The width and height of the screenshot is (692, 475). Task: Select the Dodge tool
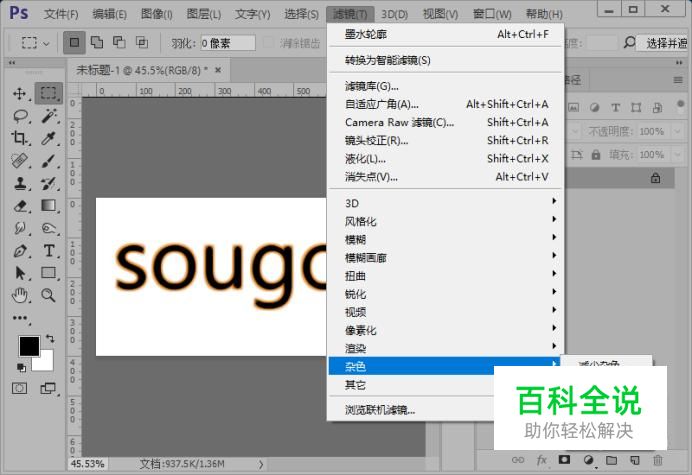[49, 228]
